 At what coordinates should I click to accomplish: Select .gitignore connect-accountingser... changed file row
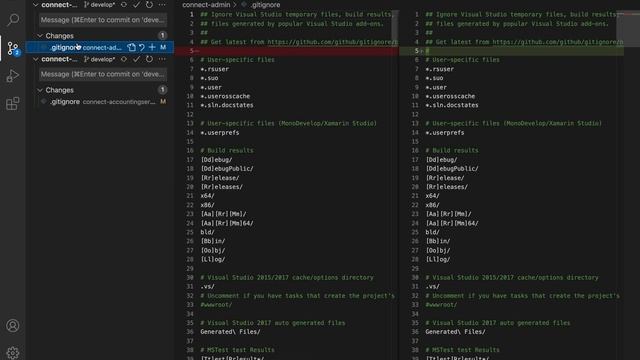(x=100, y=102)
